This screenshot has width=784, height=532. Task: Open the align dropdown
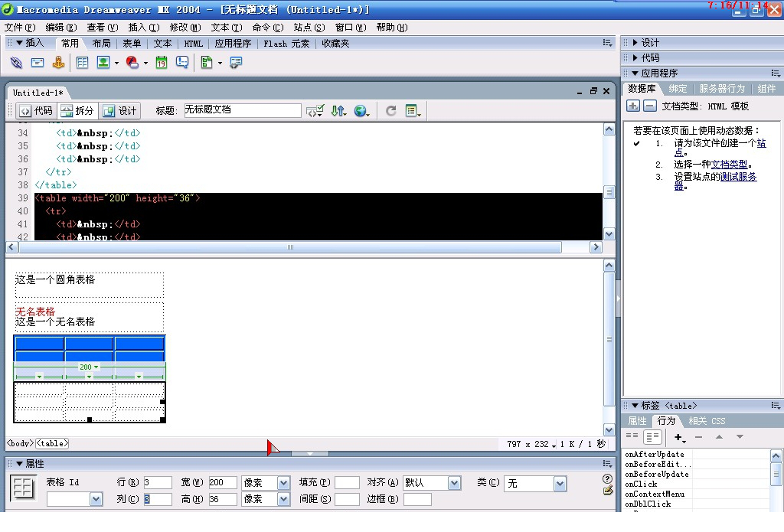[454, 483]
